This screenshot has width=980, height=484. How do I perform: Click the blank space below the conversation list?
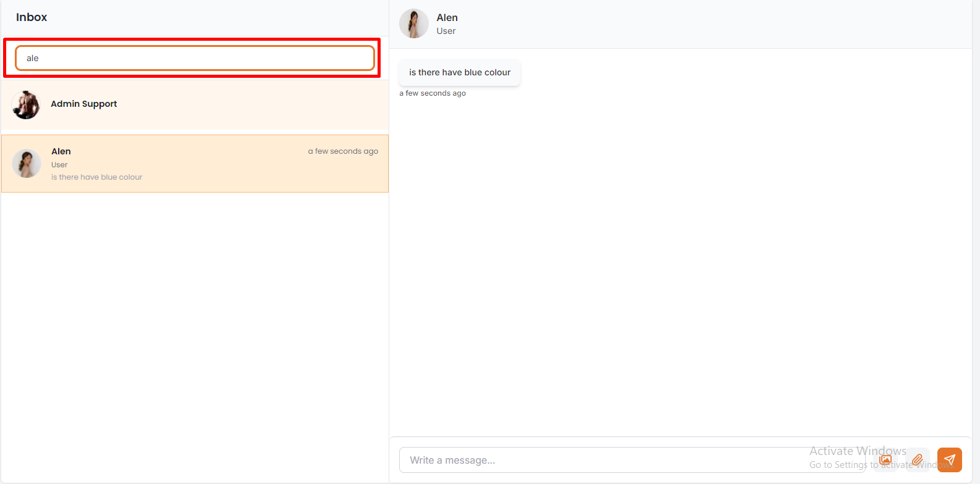point(195,333)
